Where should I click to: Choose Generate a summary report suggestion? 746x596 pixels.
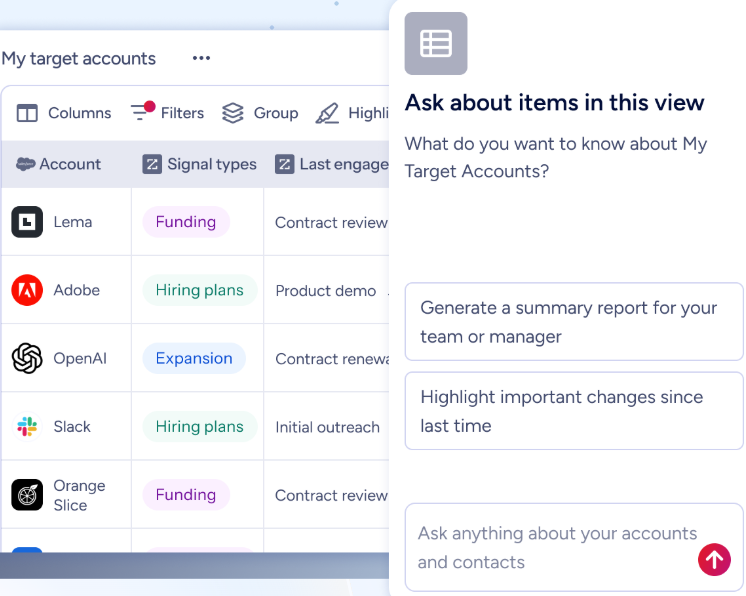coord(574,322)
